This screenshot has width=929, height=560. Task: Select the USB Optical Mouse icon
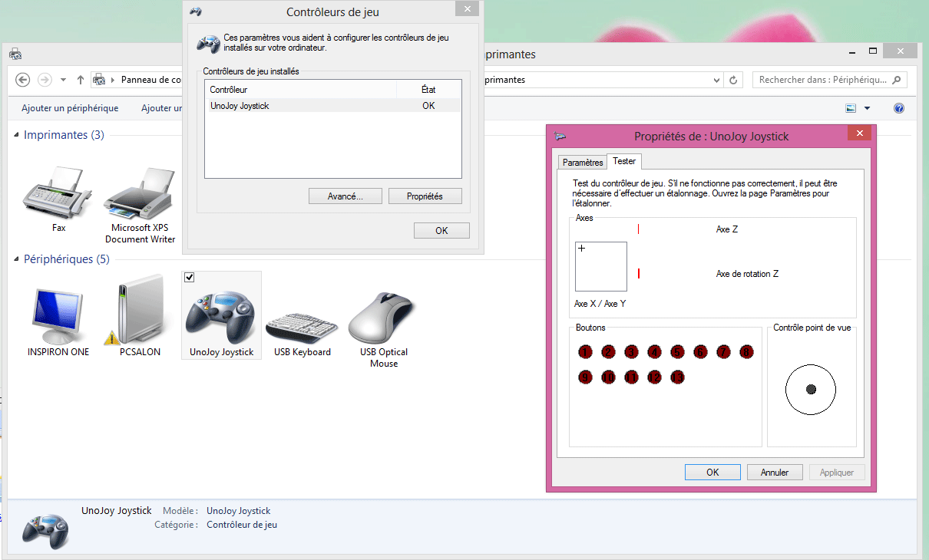click(383, 315)
